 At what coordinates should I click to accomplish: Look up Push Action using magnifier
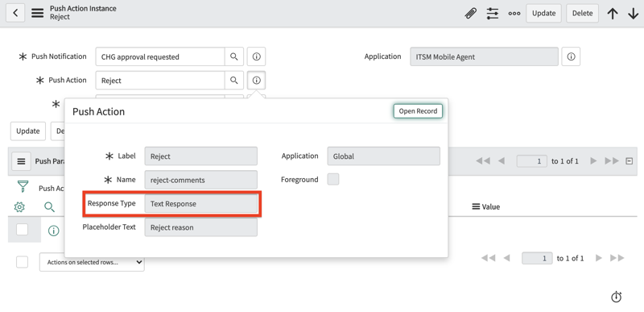[x=234, y=81]
